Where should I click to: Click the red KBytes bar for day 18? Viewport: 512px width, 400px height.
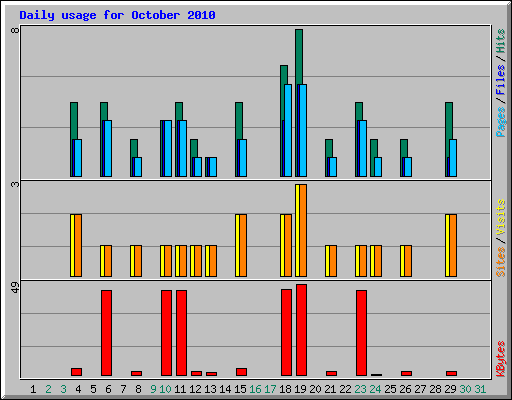coord(287,333)
